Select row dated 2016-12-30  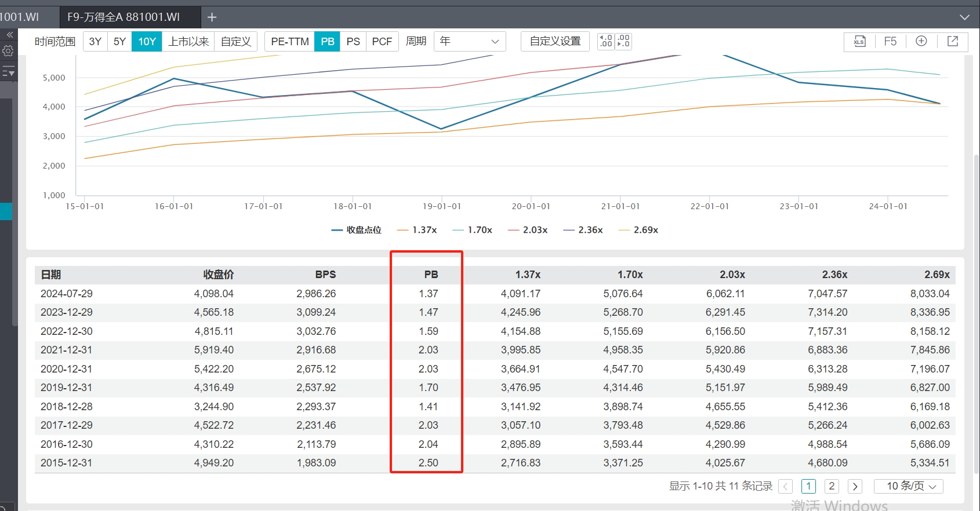coord(495,444)
